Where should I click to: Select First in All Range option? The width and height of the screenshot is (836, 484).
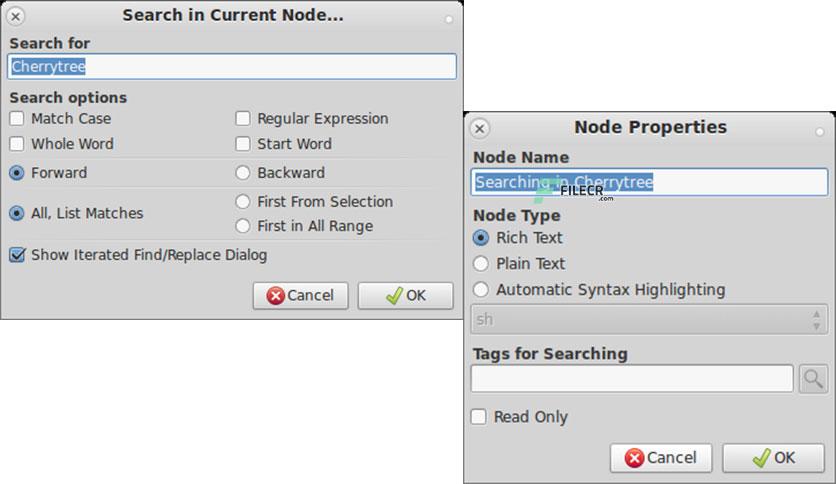(x=243, y=226)
